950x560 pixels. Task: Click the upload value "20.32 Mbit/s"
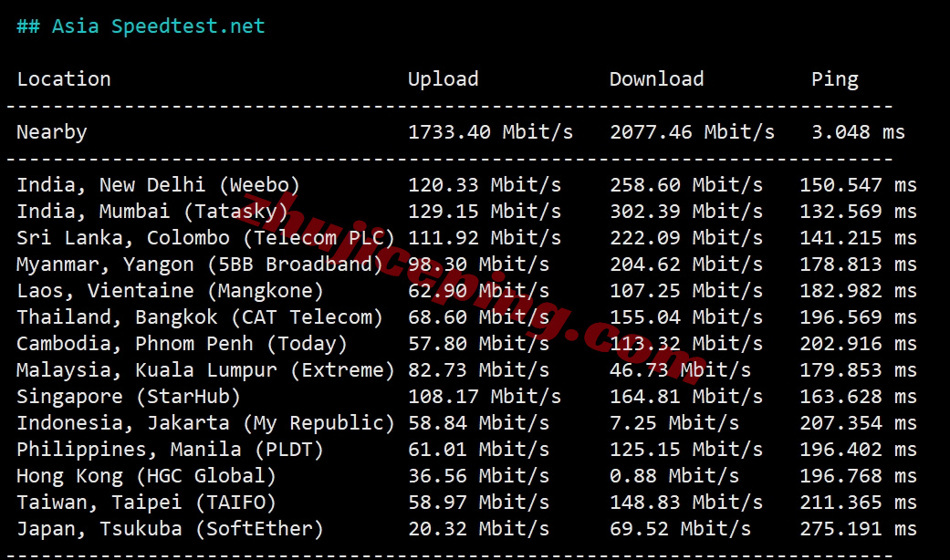[x=478, y=528]
